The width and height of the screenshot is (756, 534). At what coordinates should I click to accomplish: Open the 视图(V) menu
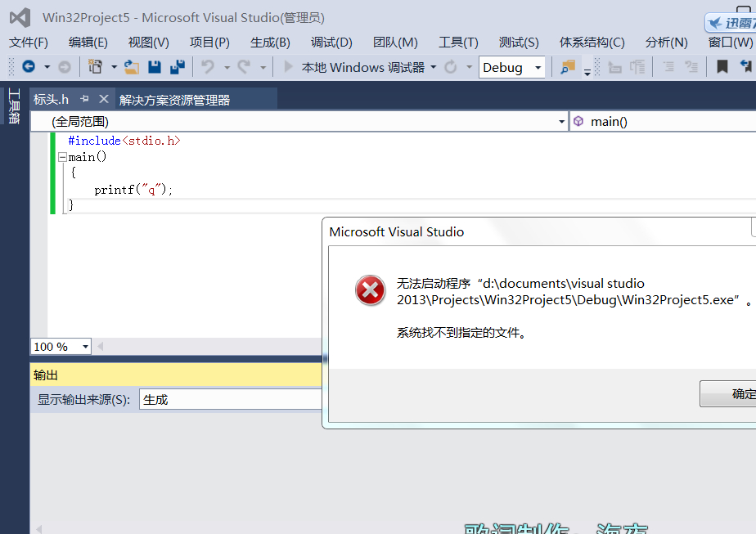click(149, 43)
